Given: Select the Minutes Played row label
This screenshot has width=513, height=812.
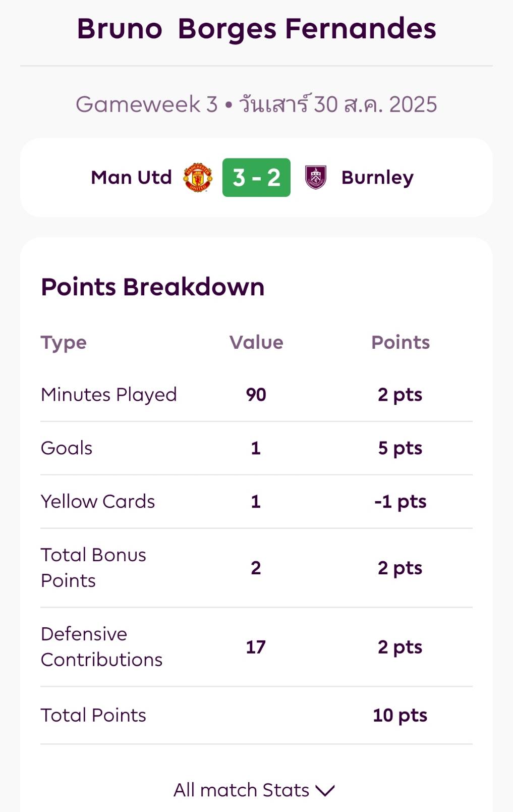Looking at the screenshot, I should pos(109,395).
